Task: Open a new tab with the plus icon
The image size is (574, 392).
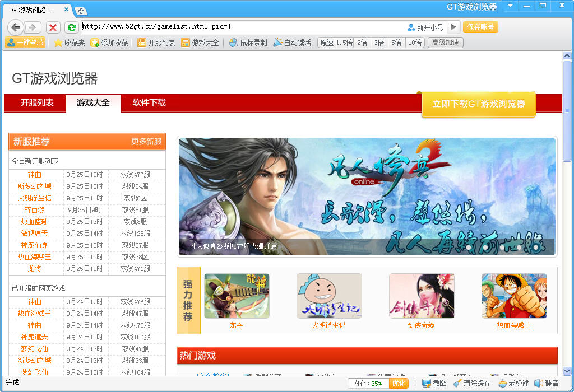Action: [x=81, y=11]
